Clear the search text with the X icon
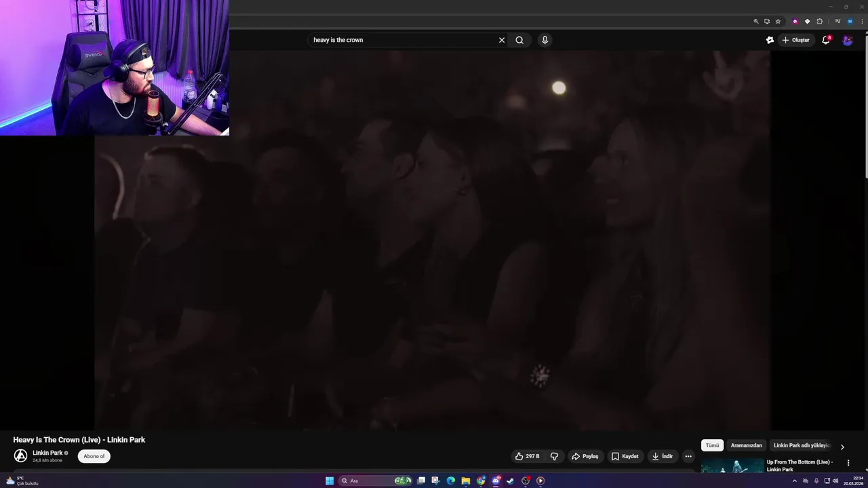This screenshot has height=488, width=868. coord(502,40)
